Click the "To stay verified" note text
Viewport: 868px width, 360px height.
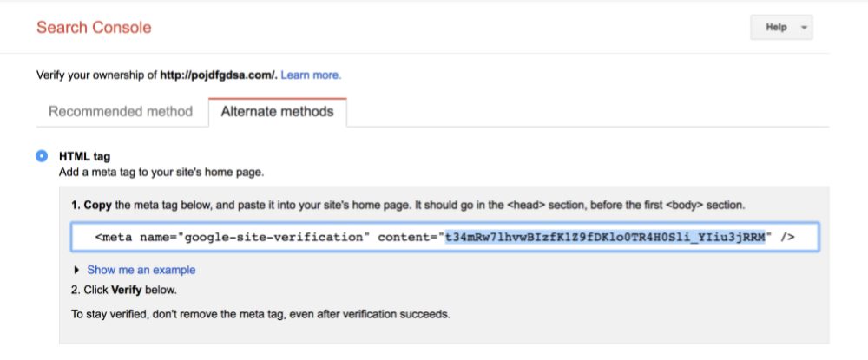pyautogui.click(x=260, y=313)
